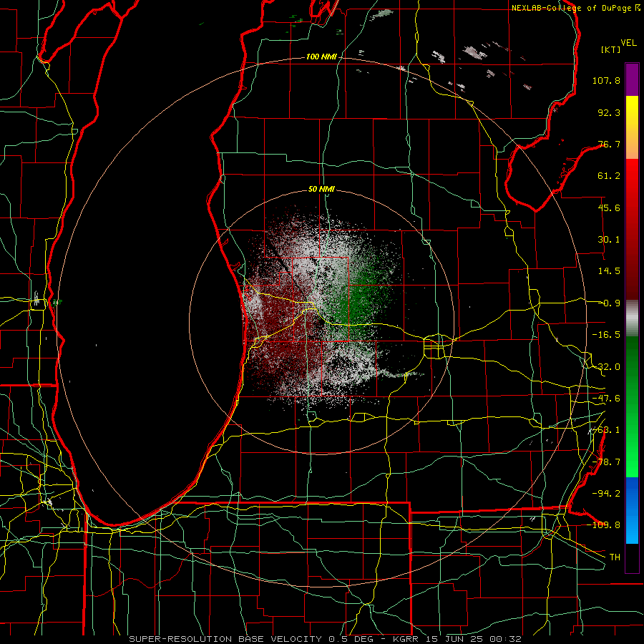This screenshot has width=644, height=644.
Task: Click the -16.5 velocity scale value
Action: [606, 335]
